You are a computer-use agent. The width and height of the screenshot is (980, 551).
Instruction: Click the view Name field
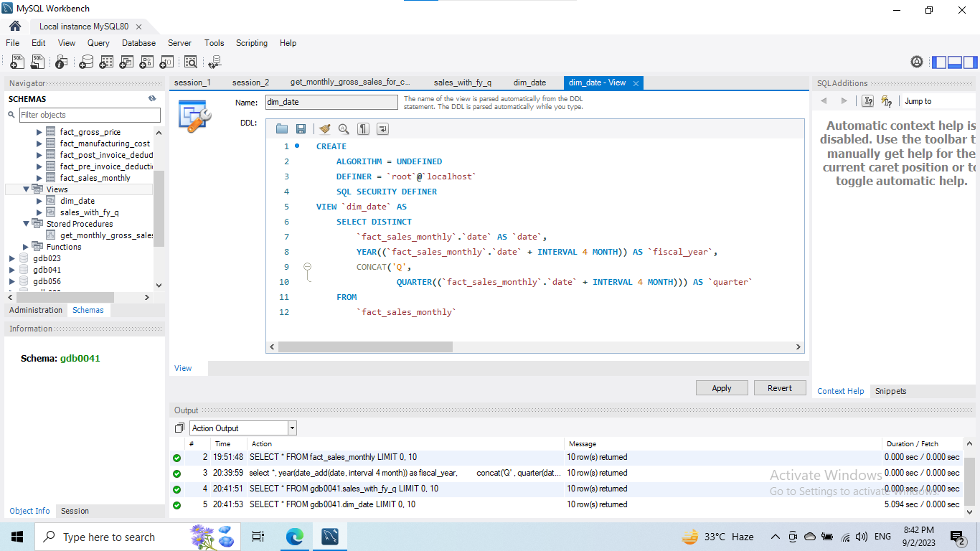(331, 103)
